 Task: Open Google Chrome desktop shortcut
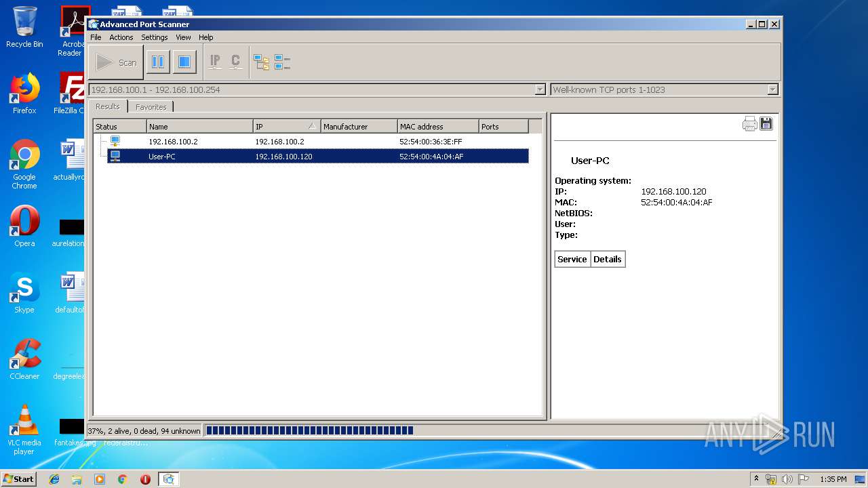pos(24,164)
